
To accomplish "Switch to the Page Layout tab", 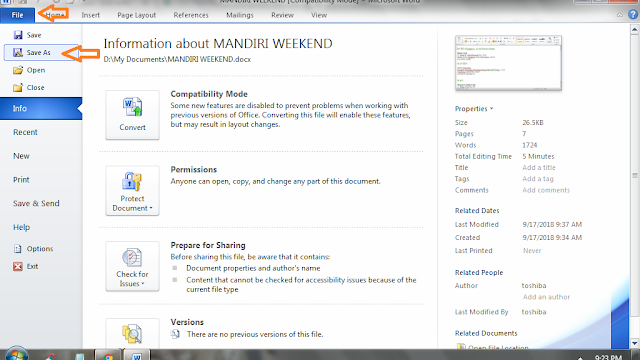I will pos(137,15).
